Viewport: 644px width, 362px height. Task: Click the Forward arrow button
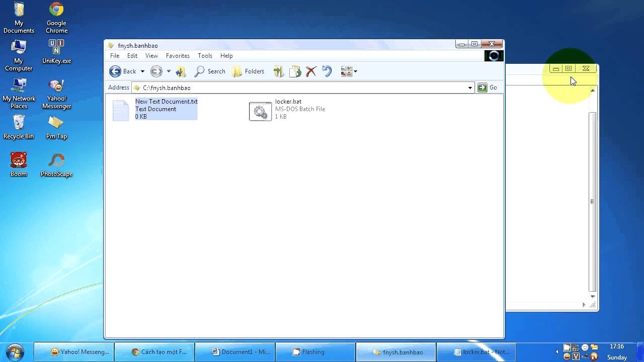156,71
